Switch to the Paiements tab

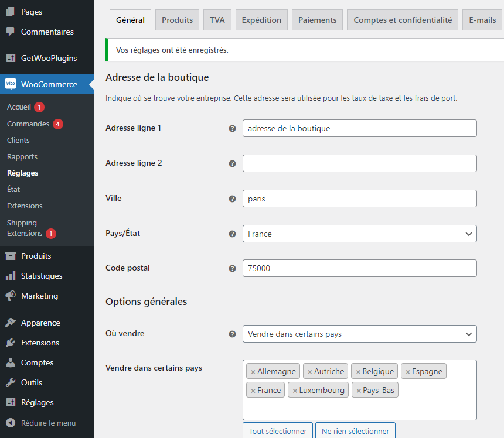pyautogui.click(x=317, y=20)
